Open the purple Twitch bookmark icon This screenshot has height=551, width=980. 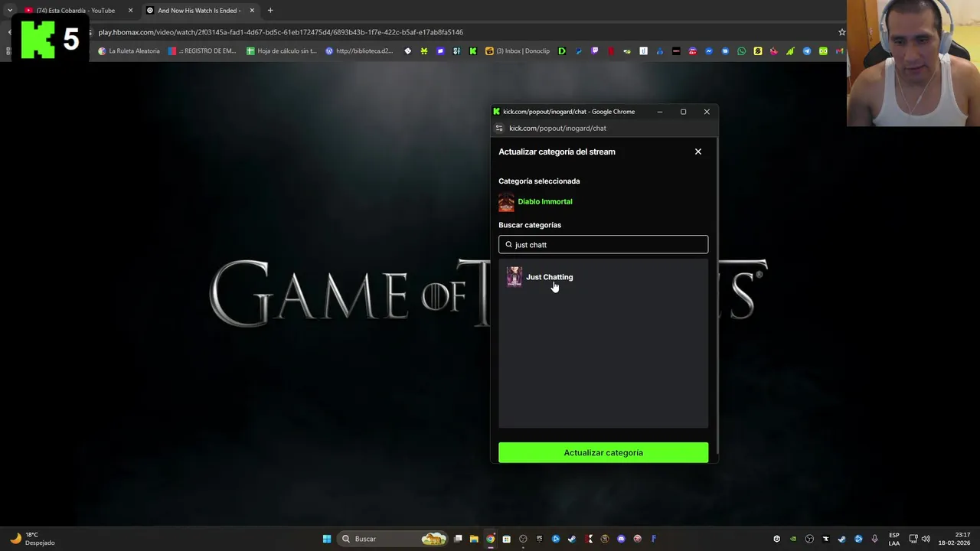coord(594,51)
